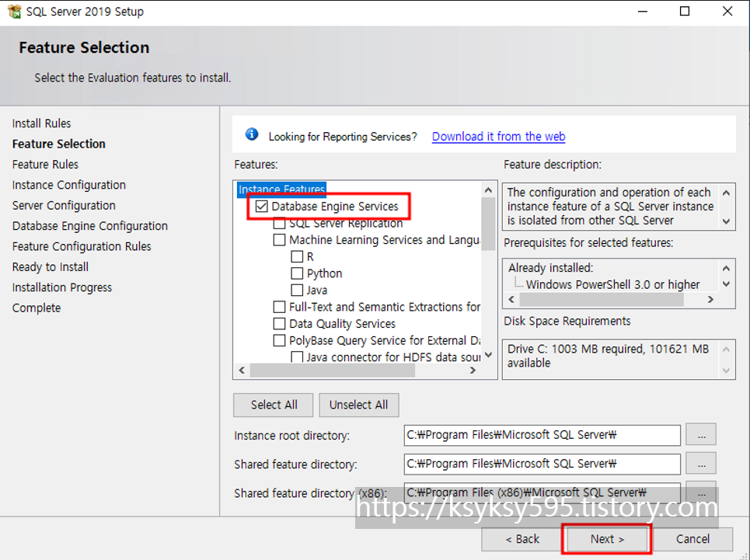Screen dimensions: 750x560
Task: Browse for Shared feature directory
Action: pyautogui.click(x=701, y=464)
